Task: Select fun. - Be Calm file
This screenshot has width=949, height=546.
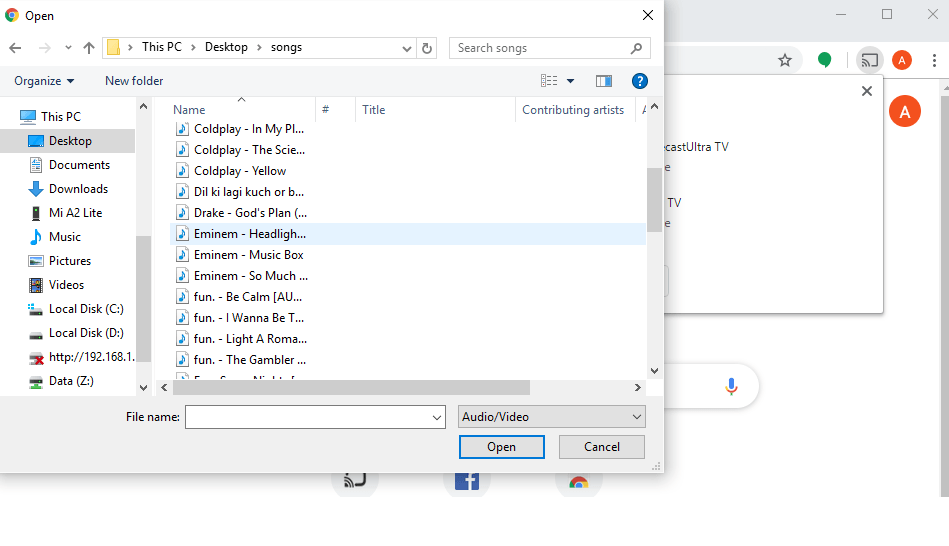Action: pos(248,297)
